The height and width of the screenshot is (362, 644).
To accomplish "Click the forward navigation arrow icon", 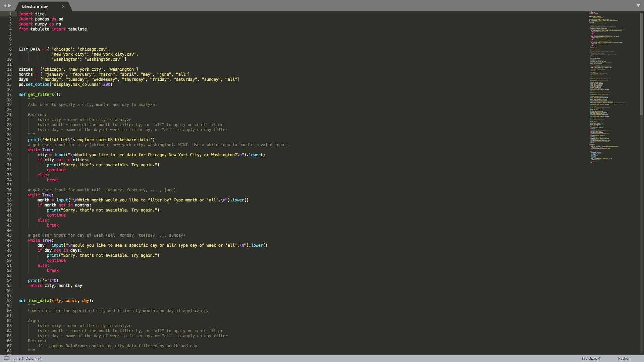I will (x=9, y=5).
